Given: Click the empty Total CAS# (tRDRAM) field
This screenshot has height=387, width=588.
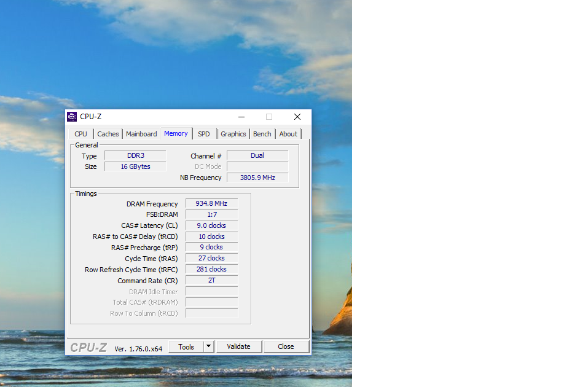Looking at the screenshot, I should (212, 302).
